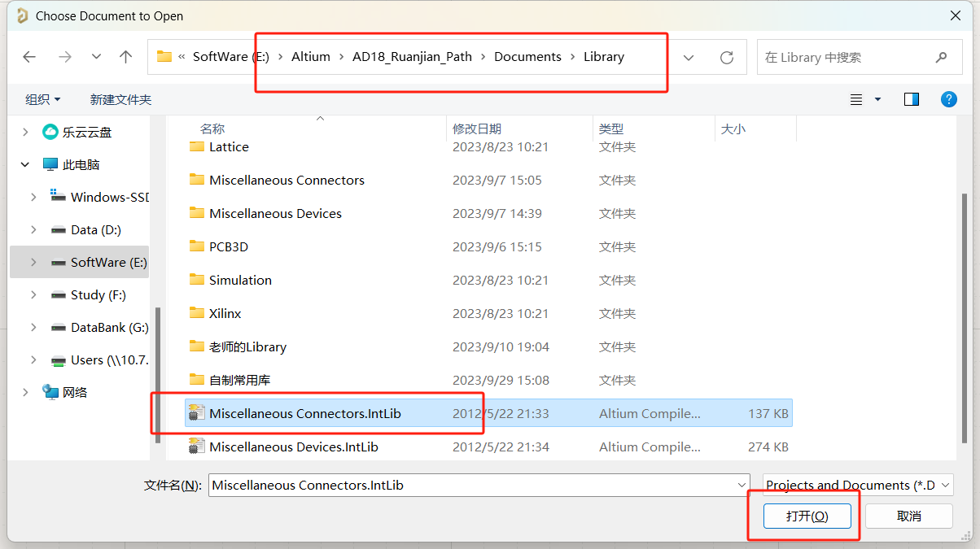Change view layout icon
Viewport: 980px width, 549px height.
click(x=856, y=99)
